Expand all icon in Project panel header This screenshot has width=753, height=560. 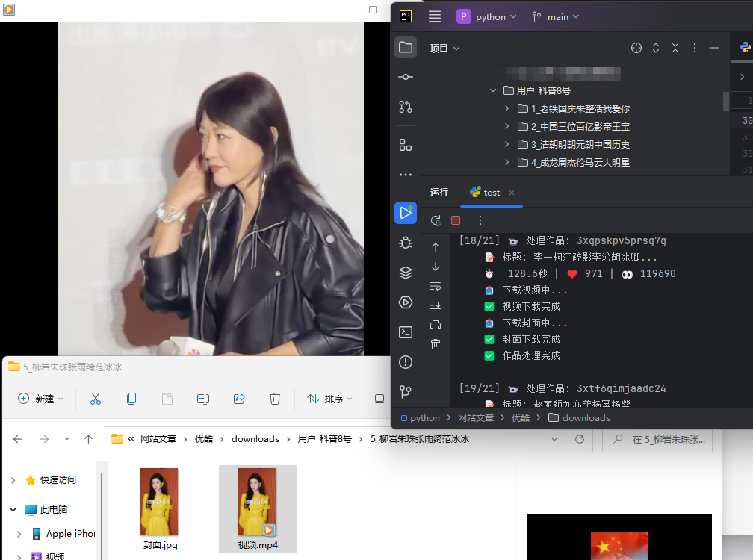(x=656, y=48)
